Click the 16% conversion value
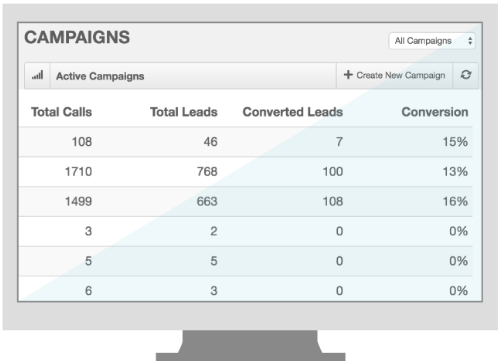Image resolution: width=500 pixels, height=361 pixels. pos(455,201)
